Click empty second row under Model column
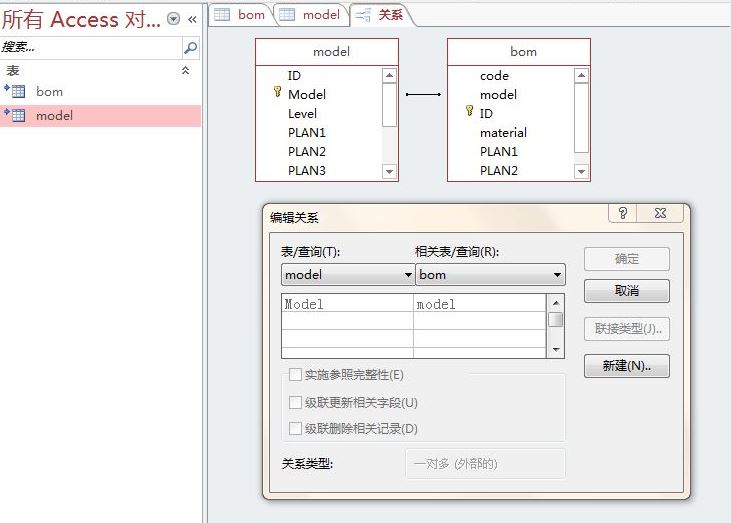 tap(347, 321)
